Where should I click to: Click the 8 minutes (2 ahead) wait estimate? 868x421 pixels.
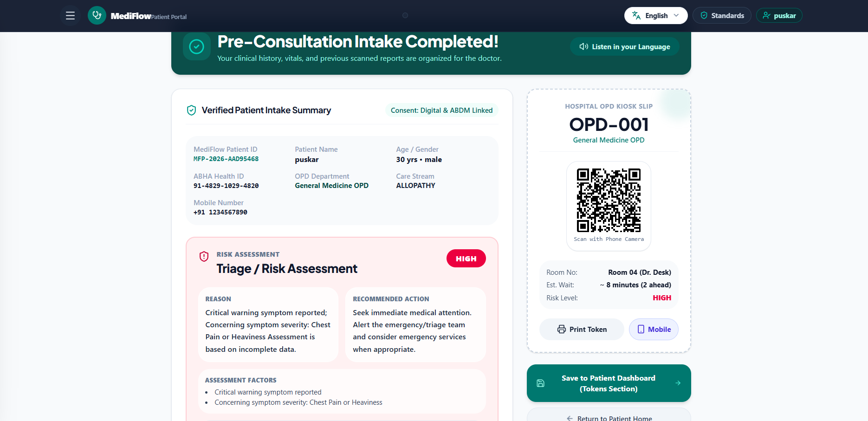pyautogui.click(x=635, y=285)
